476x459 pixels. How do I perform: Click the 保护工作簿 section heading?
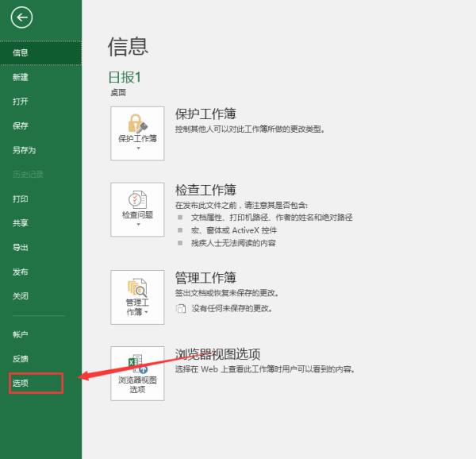[x=205, y=114]
